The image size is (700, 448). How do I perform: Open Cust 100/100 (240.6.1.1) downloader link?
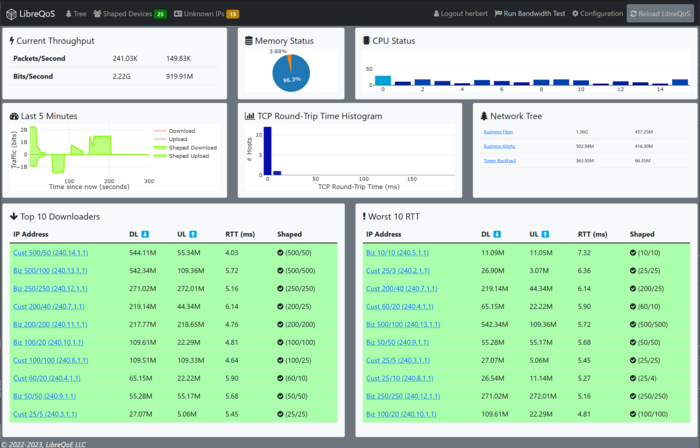click(x=50, y=361)
